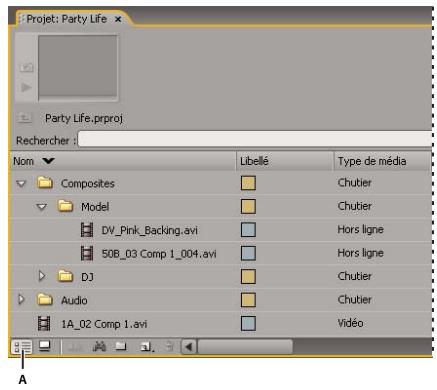The width and height of the screenshot is (437, 390).
Task: Select the Audio folder icon
Action: pos(45,299)
